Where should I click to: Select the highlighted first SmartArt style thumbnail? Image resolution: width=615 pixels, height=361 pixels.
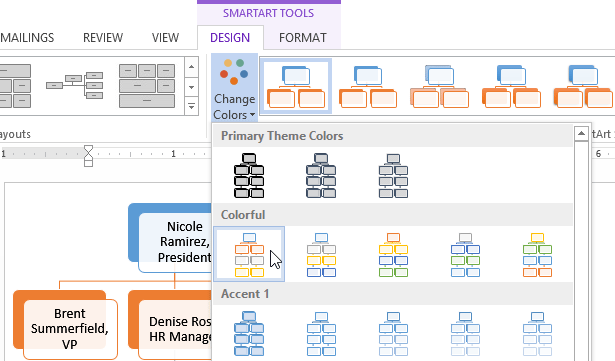point(296,86)
